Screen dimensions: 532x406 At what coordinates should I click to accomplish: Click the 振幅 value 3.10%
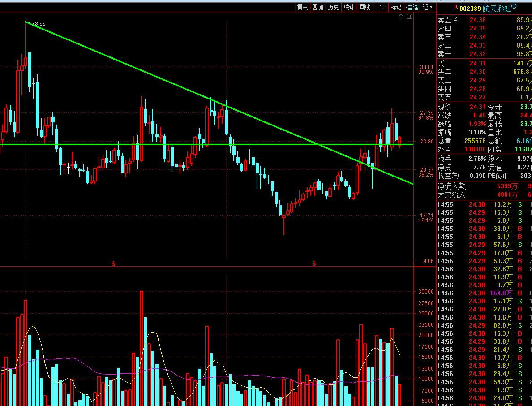(477, 132)
